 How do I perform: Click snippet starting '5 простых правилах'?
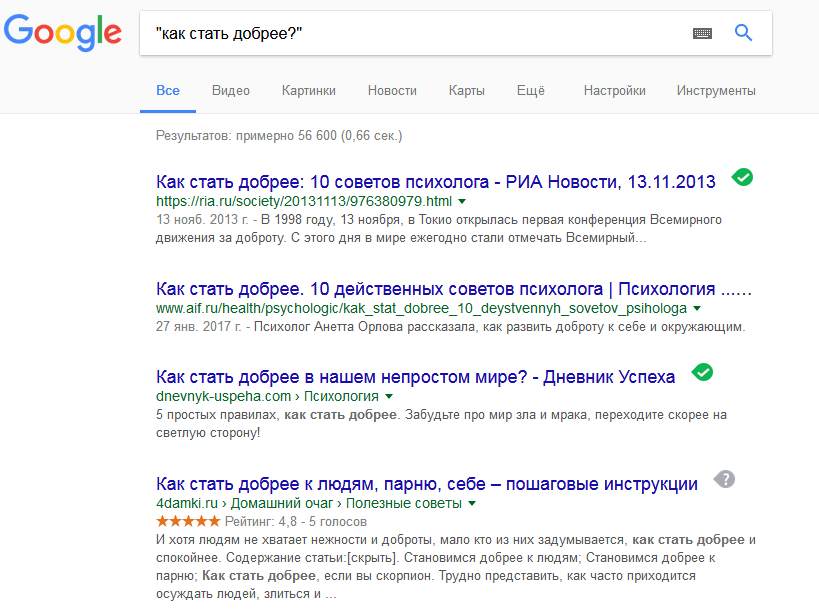click(x=441, y=423)
